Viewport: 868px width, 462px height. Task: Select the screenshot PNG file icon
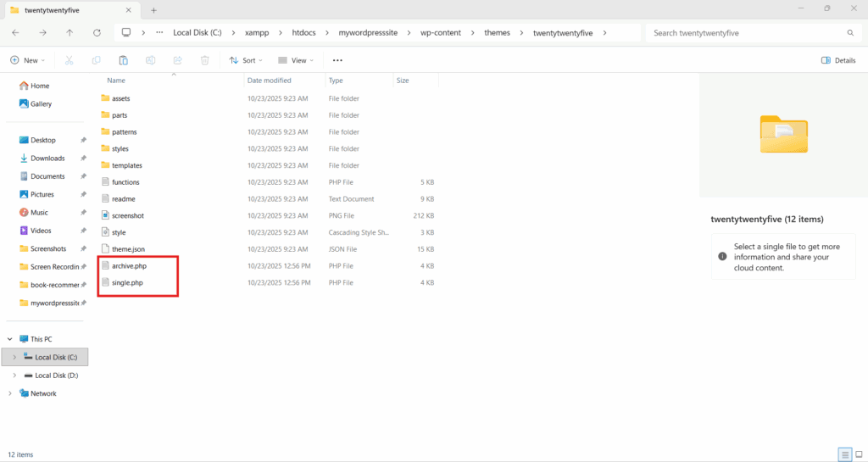105,215
